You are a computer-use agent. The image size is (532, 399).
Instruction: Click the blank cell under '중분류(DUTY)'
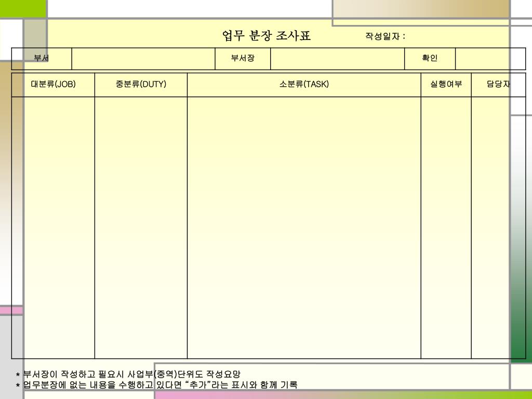141,228
